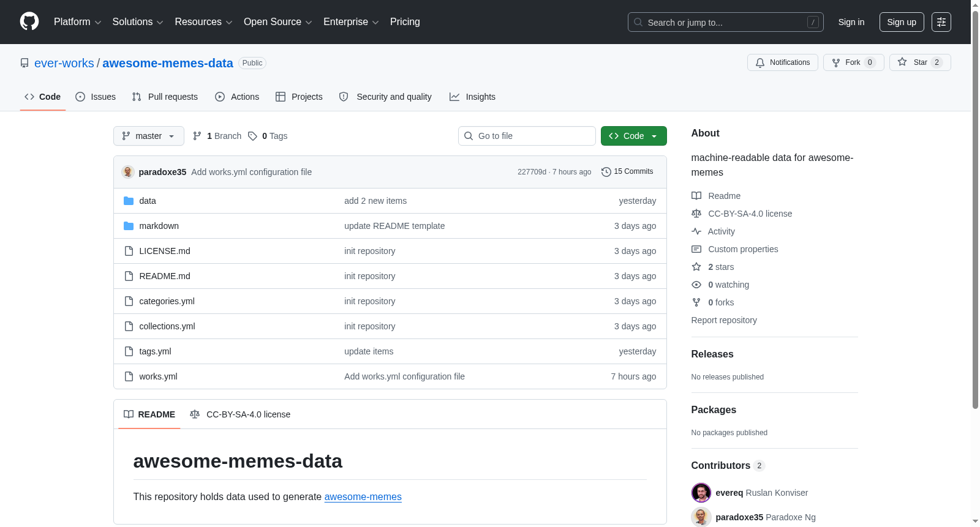Open the paradoxe35 contributor profile
The width and height of the screenshot is (980, 527).
pyautogui.click(x=739, y=517)
